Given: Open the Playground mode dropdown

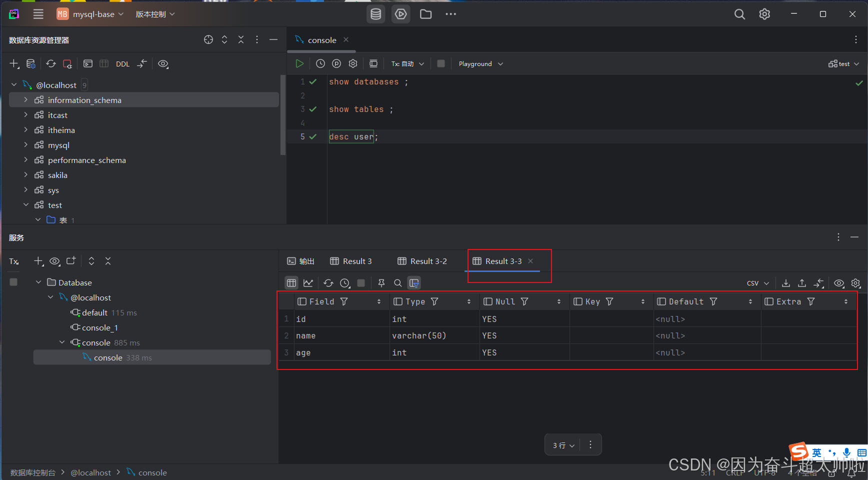Looking at the screenshot, I should (481, 63).
